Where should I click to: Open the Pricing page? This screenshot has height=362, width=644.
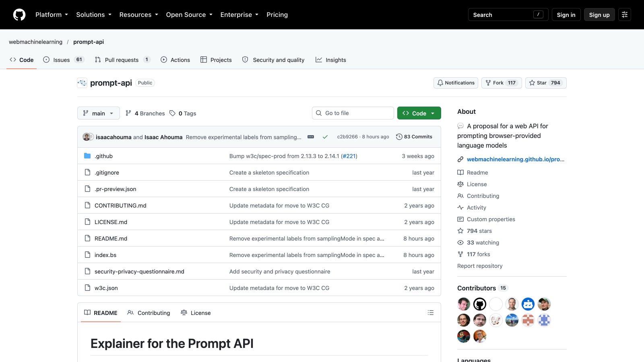(x=277, y=14)
